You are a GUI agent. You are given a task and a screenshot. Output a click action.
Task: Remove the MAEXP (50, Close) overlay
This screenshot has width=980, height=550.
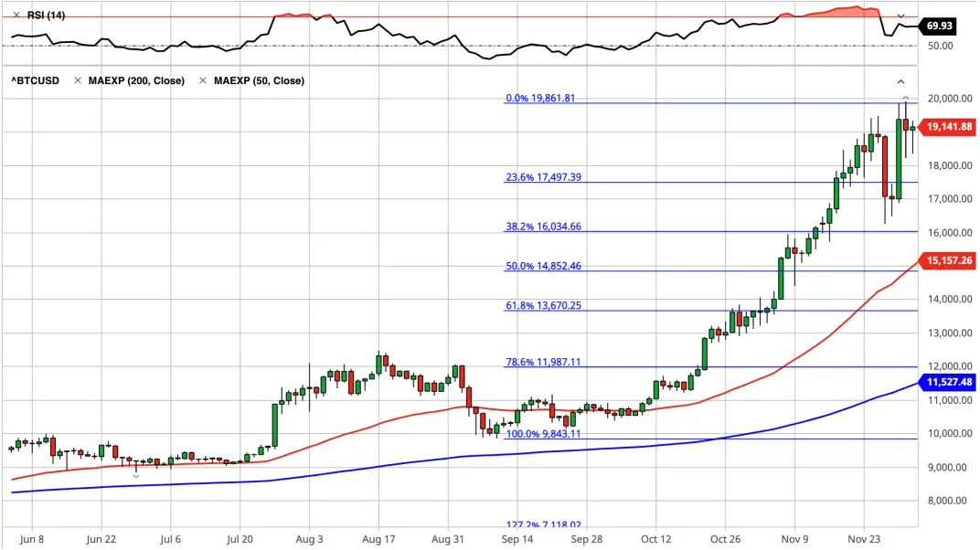point(203,80)
